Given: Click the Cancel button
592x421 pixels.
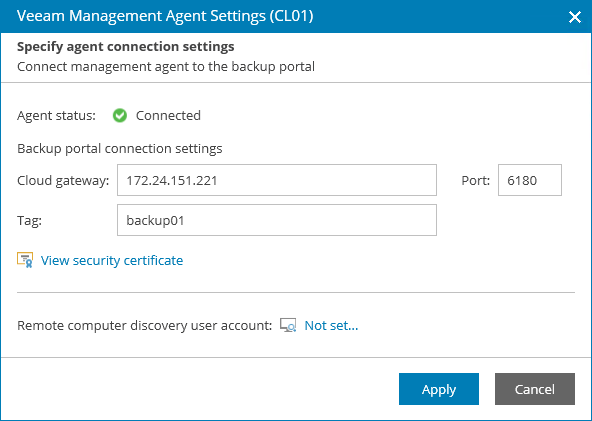Looking at the screenshot, I should 535,389.
